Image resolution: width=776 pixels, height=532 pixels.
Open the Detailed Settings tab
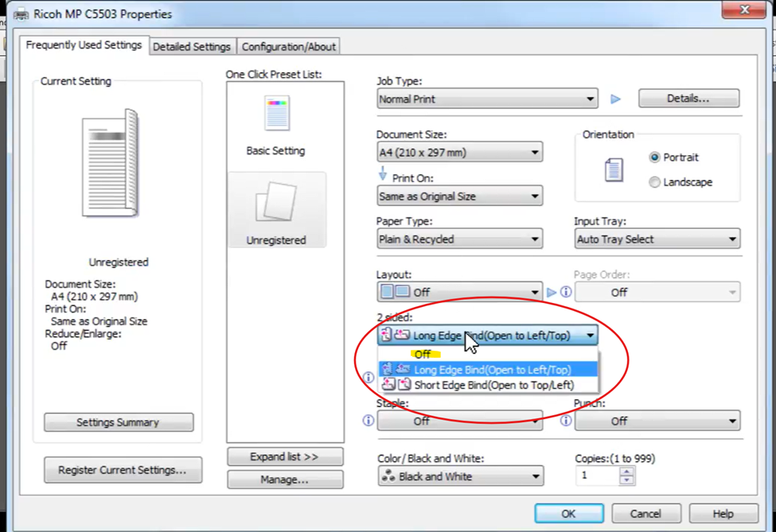click(x=192, y=47)
